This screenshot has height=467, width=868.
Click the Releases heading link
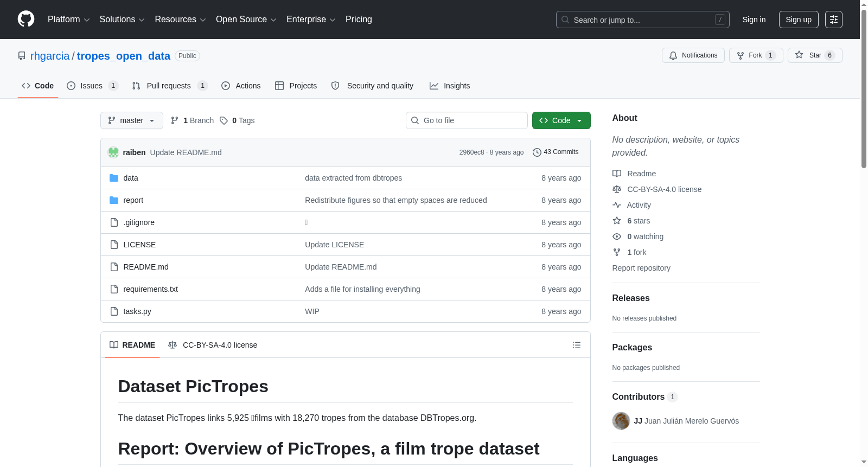point(631,298)
